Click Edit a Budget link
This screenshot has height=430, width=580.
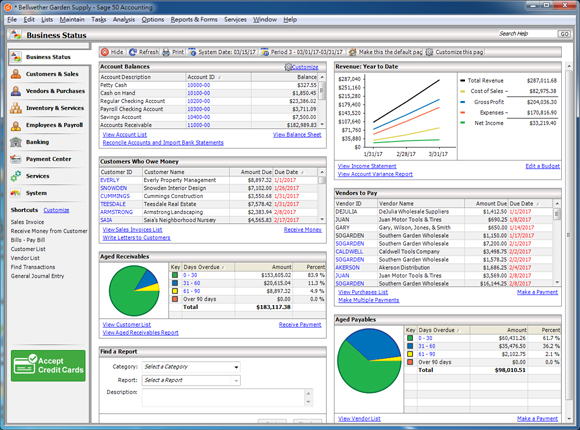point(543,166)
